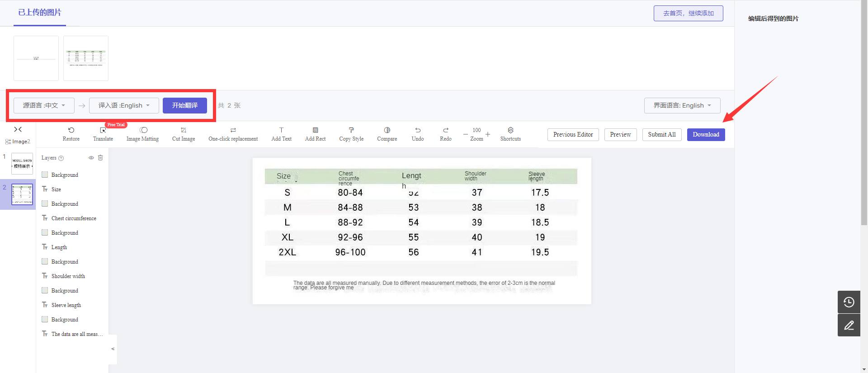The width and height of the screenshot is (868, 373).
Task: Toggle layers visibility eye icon
Action: (91, 158)
